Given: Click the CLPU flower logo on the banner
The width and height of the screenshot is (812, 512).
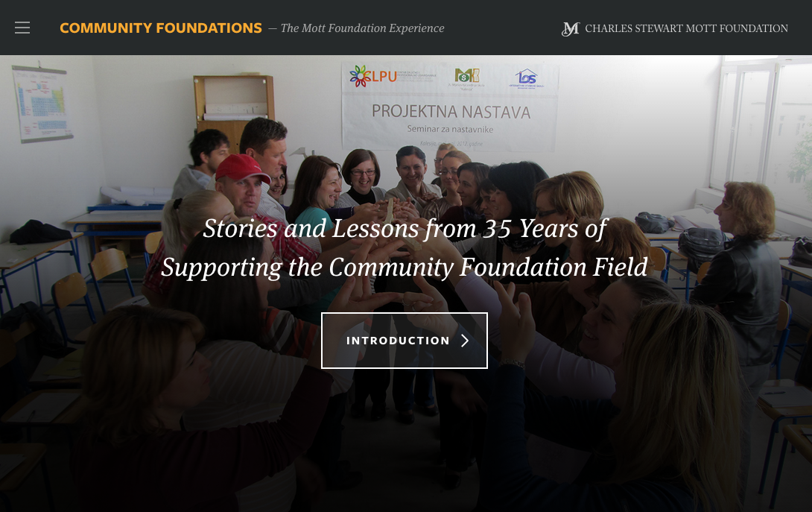Looking at the screenshot, I should click(373, 76).
